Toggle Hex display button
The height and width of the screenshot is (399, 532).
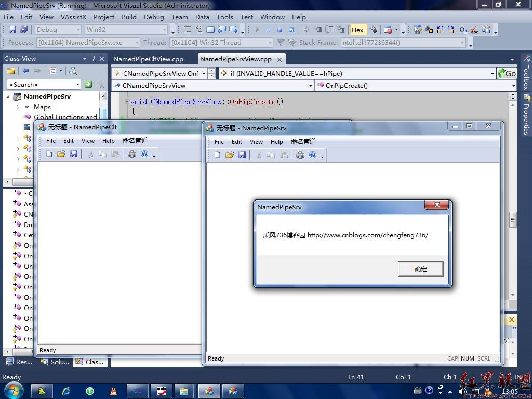click(x=357, y=30)
